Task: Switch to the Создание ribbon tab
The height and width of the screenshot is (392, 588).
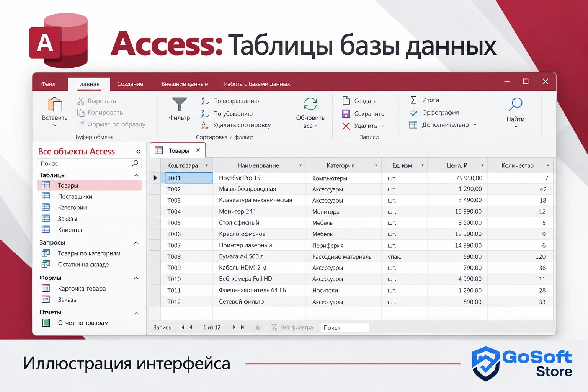Action: pos(130,84)
